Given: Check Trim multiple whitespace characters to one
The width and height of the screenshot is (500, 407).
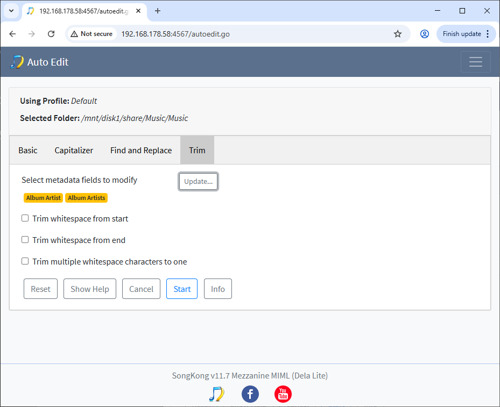Looking at the screenshot, I should [25, 261].
